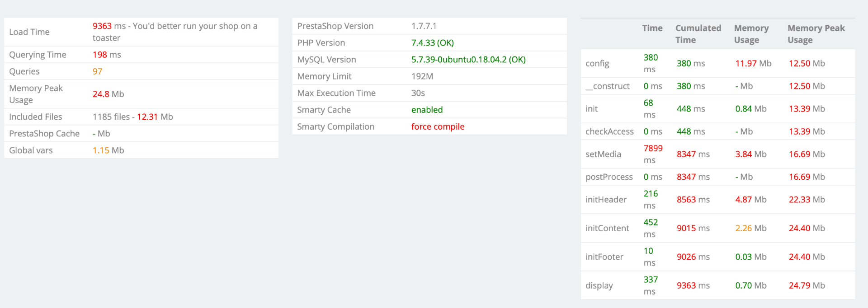
Task: Select the Included Files row label
Action: coord(36,117)
